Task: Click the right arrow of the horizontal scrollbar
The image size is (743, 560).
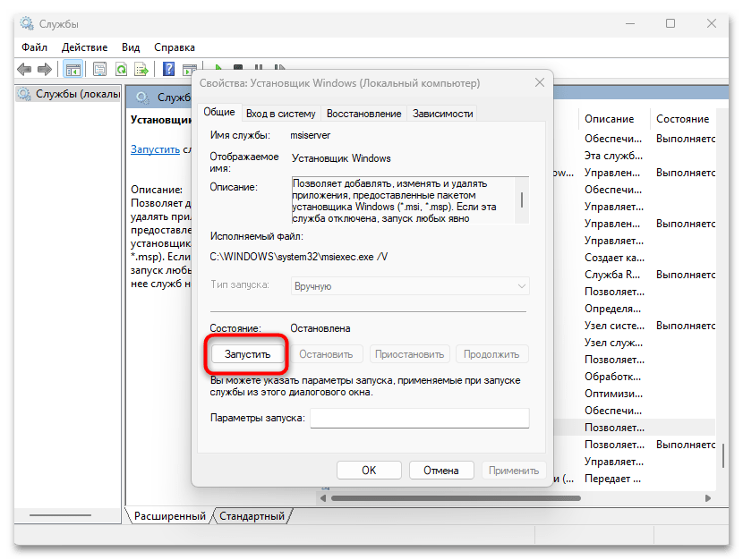Action: point(708,498)
